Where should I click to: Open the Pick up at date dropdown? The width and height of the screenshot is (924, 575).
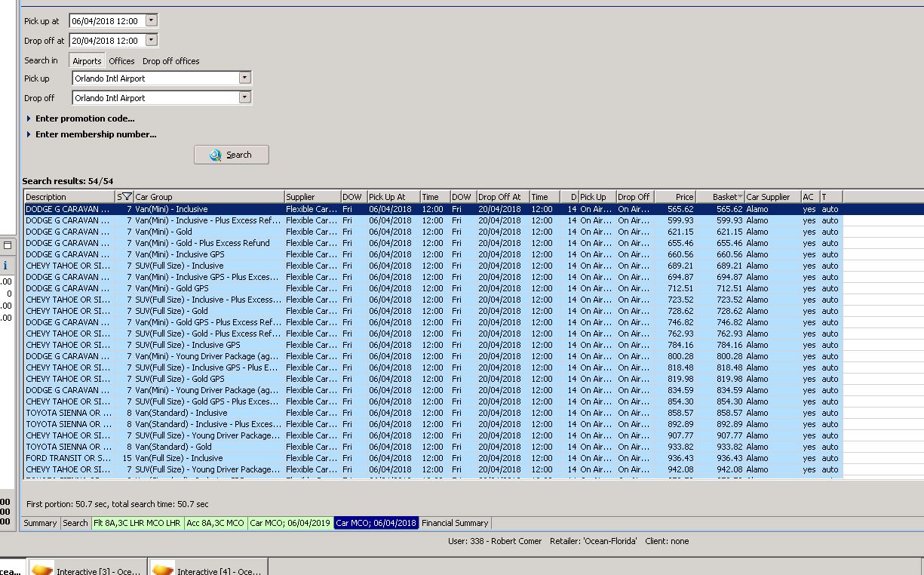pyautogui.click(x=151, y=20)
